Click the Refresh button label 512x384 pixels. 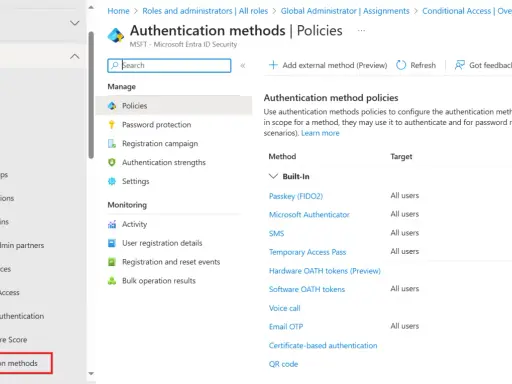coord(423,65)
